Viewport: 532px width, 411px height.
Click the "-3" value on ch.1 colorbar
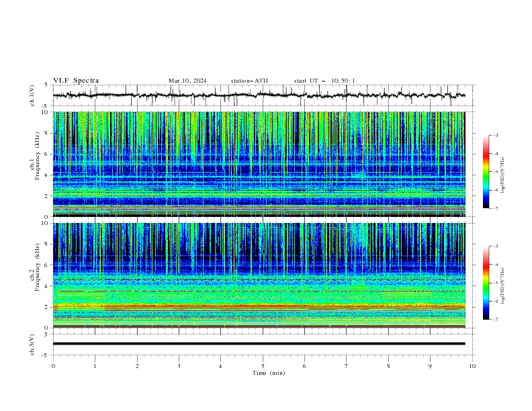[495, 135]
